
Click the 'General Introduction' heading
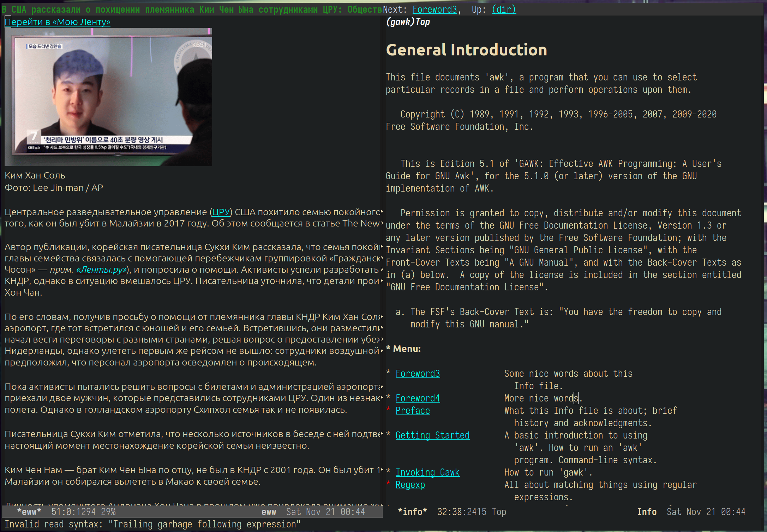click(x=467, y=50)
